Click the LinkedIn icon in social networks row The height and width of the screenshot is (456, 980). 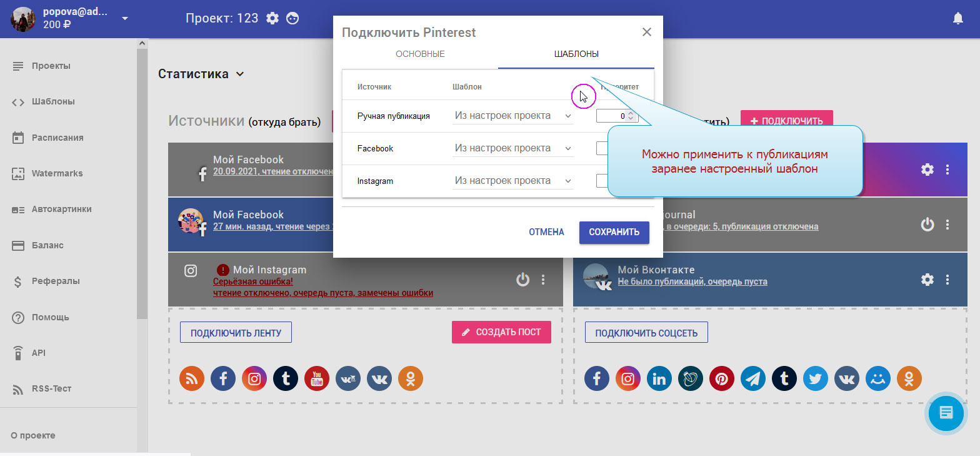[x=659, y=378]
